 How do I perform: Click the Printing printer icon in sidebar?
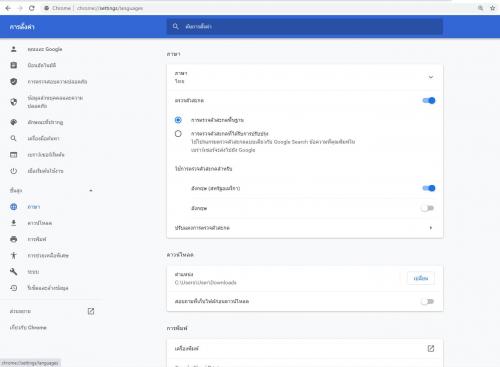[14, 239]
